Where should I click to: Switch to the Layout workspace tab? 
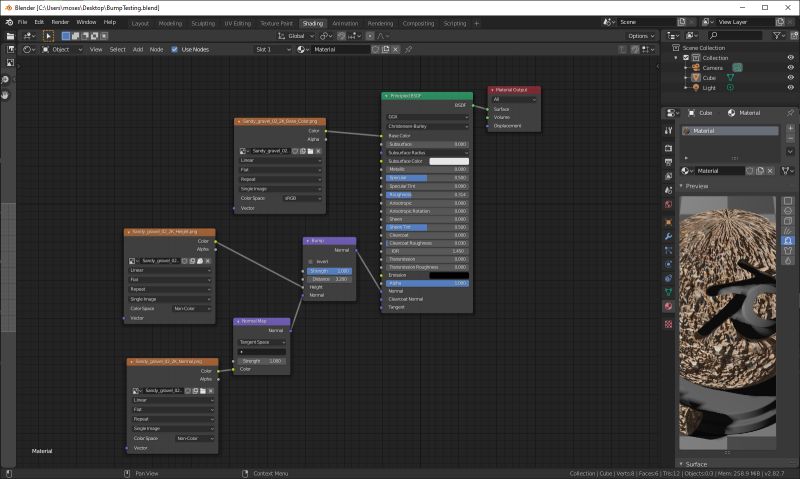(140, 23)
